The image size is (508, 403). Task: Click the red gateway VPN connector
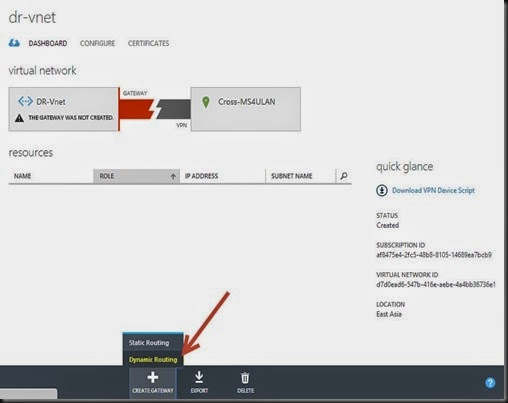click(x=136, y=109)
